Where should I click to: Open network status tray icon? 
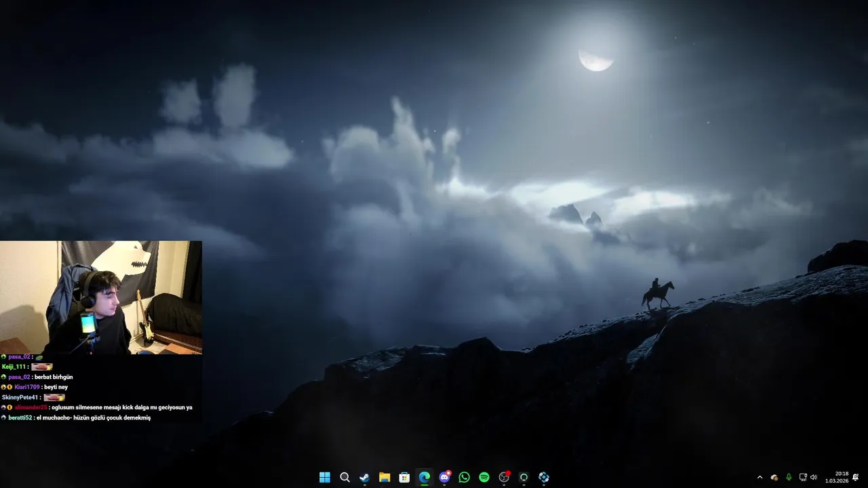pos(803,477)
